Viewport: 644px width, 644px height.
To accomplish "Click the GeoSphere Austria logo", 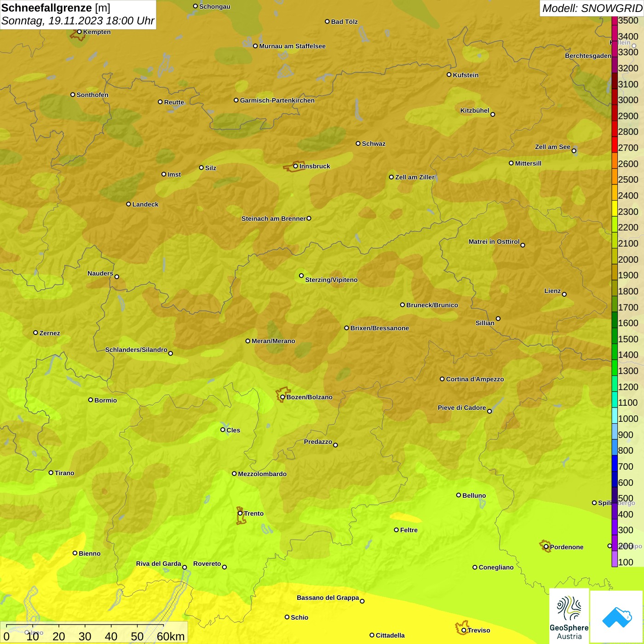I will (569, 616).
